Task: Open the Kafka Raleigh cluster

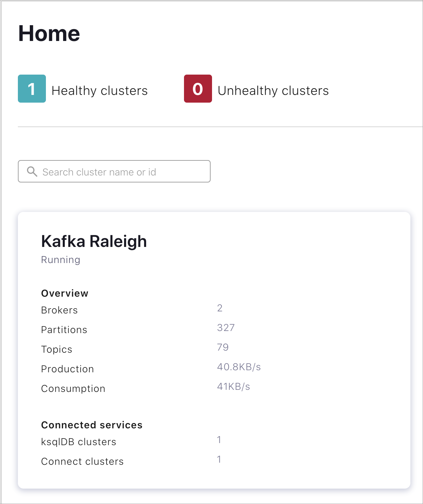Action: (x=94, y=241)
